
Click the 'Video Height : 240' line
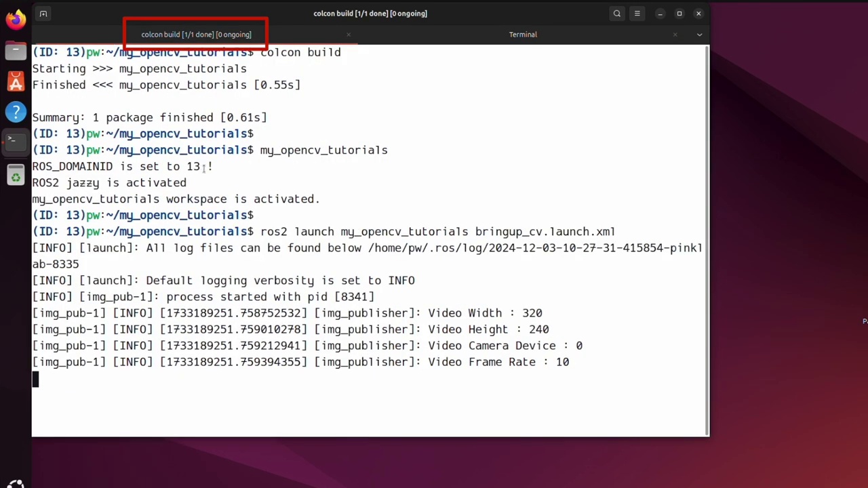click(x=291, y=329)
